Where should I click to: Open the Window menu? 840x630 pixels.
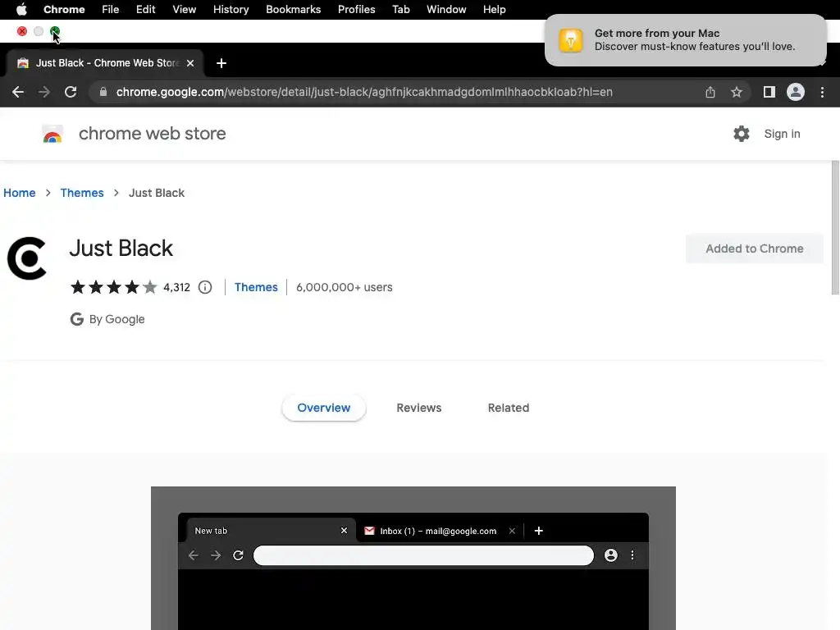click(446, 10)
